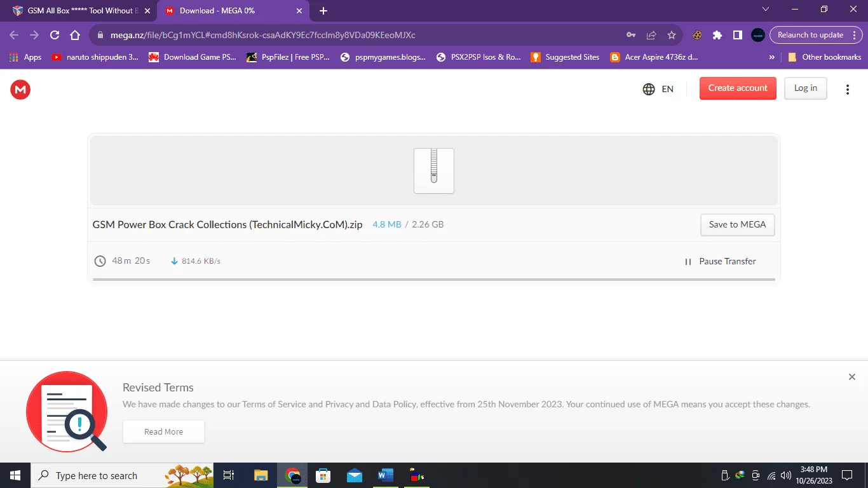Click the 48m 20s remaining time
This screenshot has height=488, width=868.
click(x=131, y=261)
